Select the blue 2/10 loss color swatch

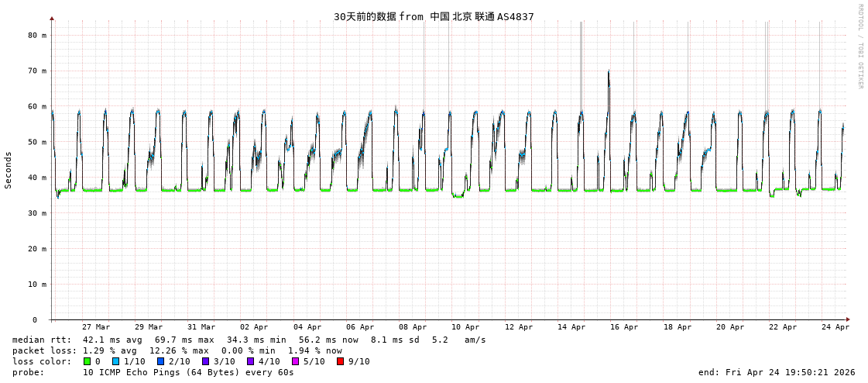160,361
